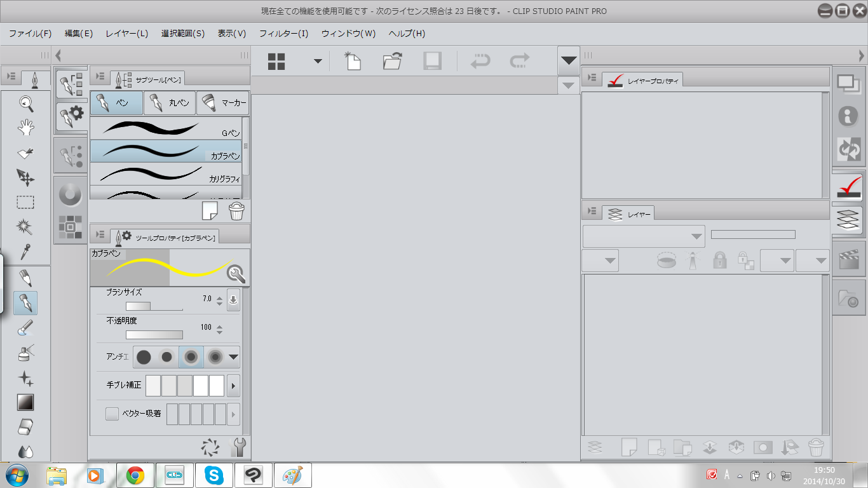Click the Open file folder icon
The width and height of the screenshot is (868, 488).
coord(393,61)
